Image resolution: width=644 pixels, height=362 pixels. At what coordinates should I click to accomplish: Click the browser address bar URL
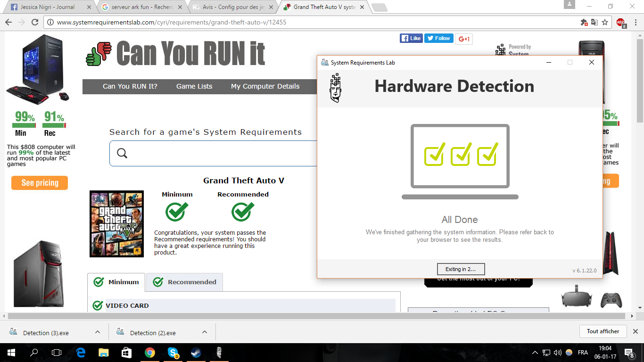[x=172, y=22]
